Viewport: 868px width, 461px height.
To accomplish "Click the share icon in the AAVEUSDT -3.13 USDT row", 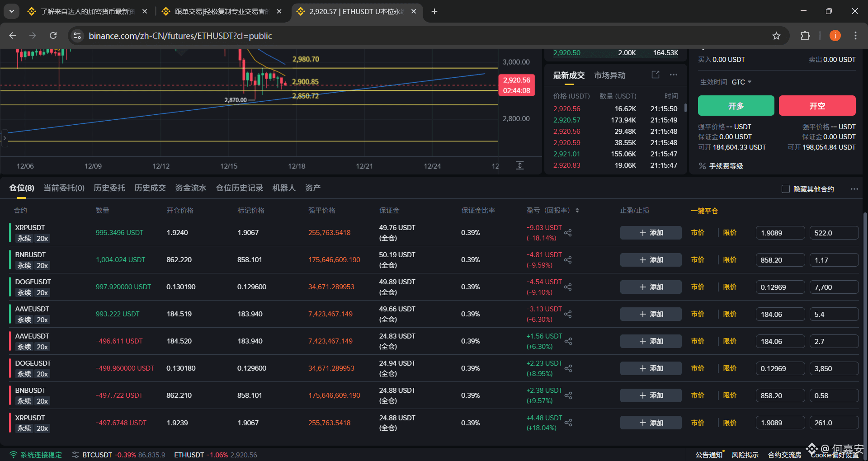I will (568, 314).
